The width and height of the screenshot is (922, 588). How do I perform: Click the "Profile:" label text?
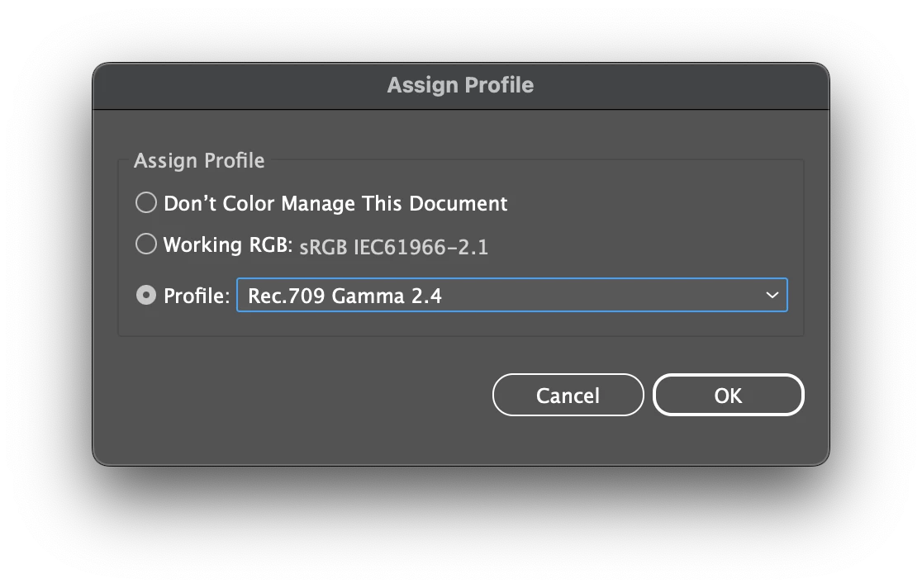click(197, 296)
